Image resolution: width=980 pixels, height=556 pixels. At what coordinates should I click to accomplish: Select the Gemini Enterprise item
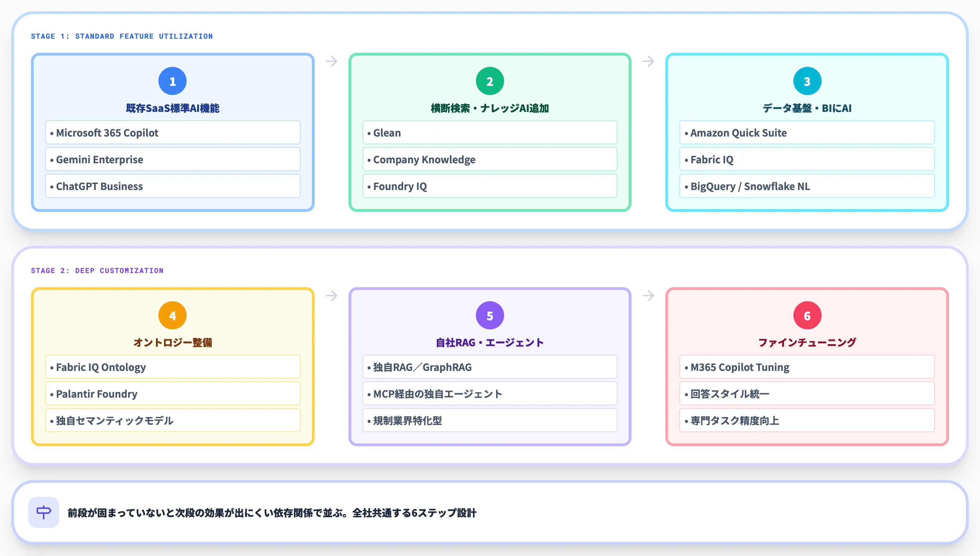(x=172, y=159)
